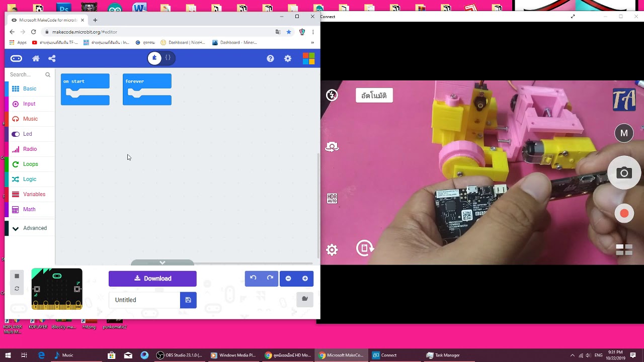
Task: Open the Led blocks category
Action: click(30, 134)
